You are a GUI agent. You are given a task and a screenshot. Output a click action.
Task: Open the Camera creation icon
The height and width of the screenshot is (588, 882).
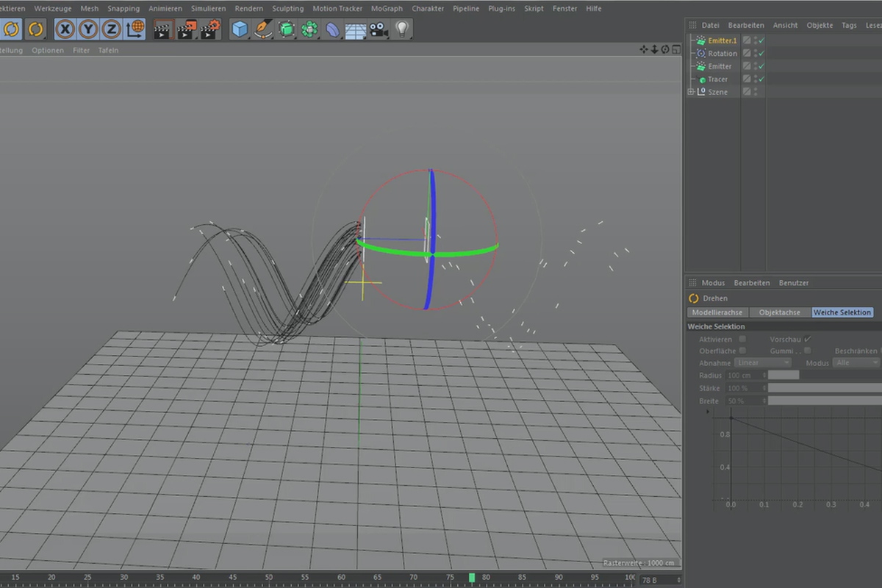tap(379, 29)
